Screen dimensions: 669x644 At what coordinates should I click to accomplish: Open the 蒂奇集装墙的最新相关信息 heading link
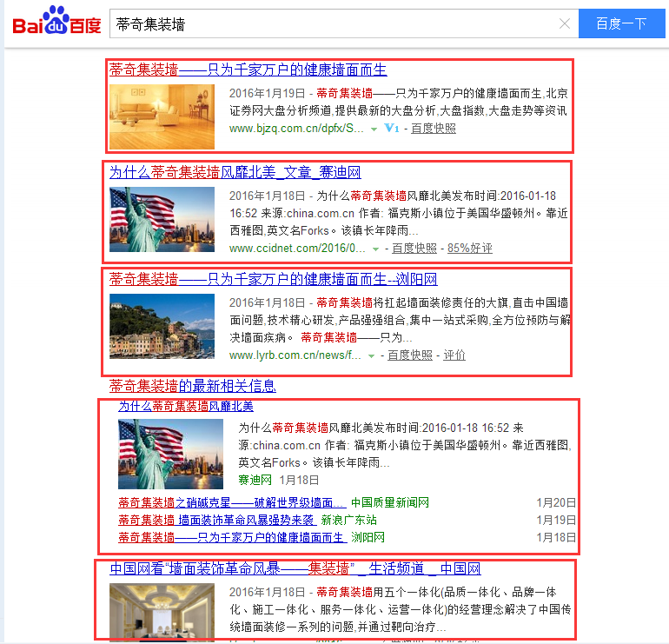pos(193,385)
